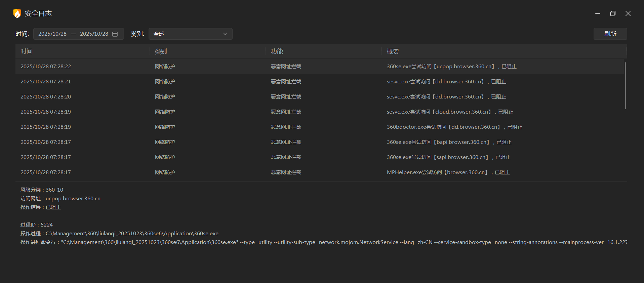Click the 访问网址 detail line
This screenshot has width=644, height=283.
[61, 199]
